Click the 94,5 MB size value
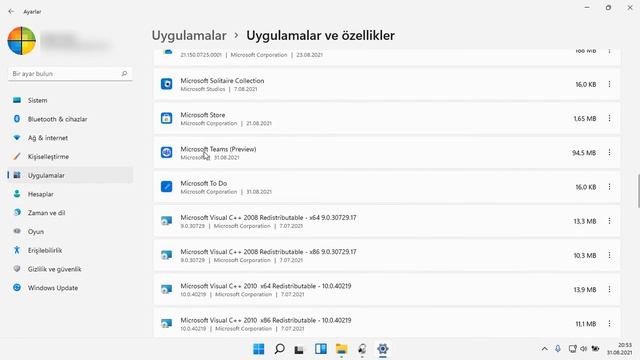Screen dimensions: 640x360 (584, 153)
